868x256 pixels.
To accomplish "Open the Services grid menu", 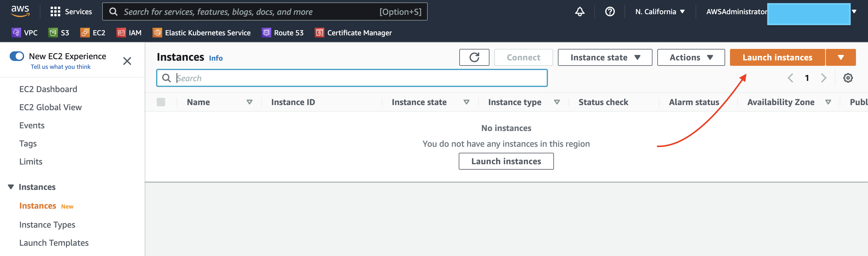I will [55, 11].
